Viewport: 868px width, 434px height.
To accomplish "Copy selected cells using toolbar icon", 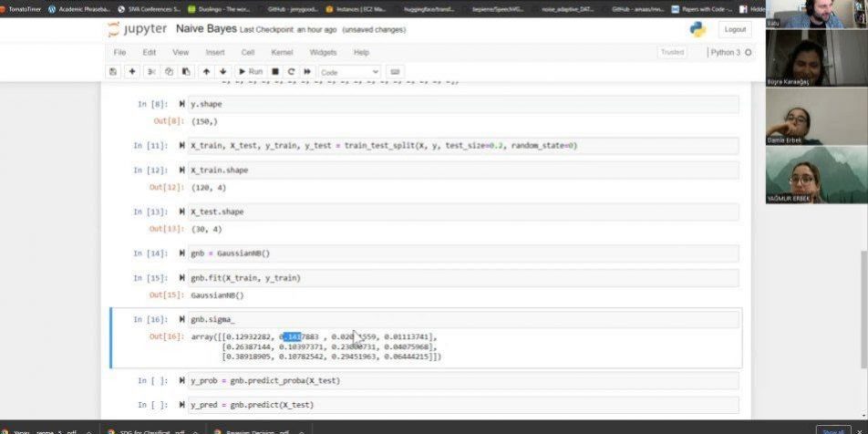I will coord(169,71).
